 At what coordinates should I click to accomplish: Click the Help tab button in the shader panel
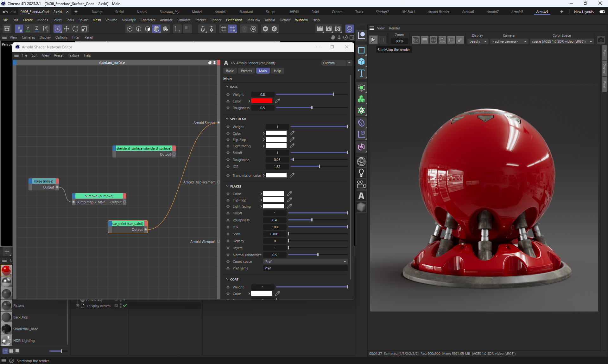tap(277, 71)
